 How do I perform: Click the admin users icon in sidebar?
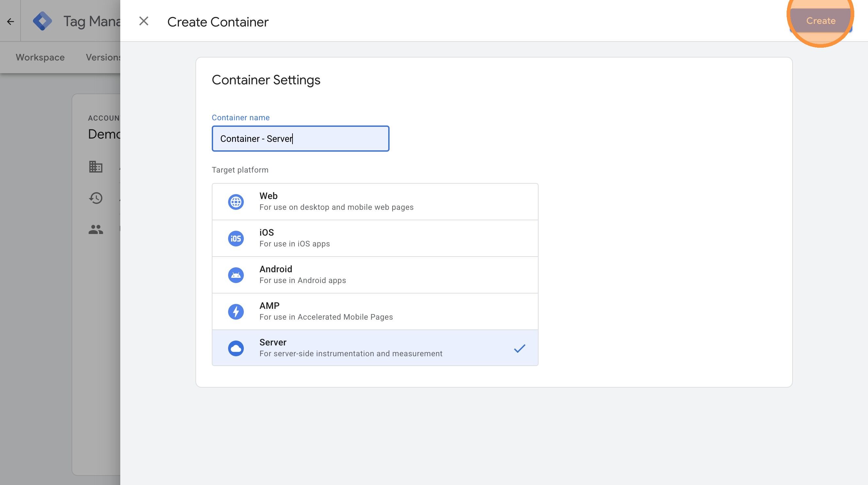pos(95,229)
